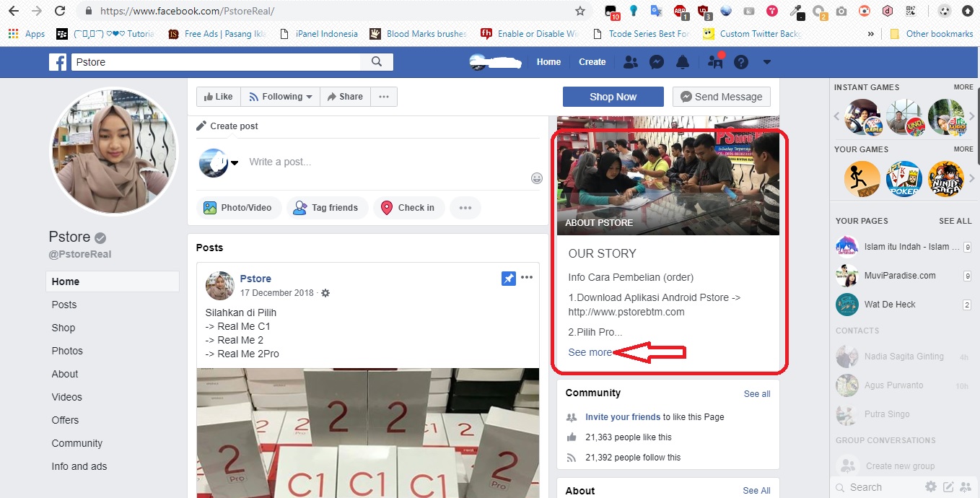Click the Send Message button
Image resolution: width=980 pixels, height=498 pixels.
point(722,97)
